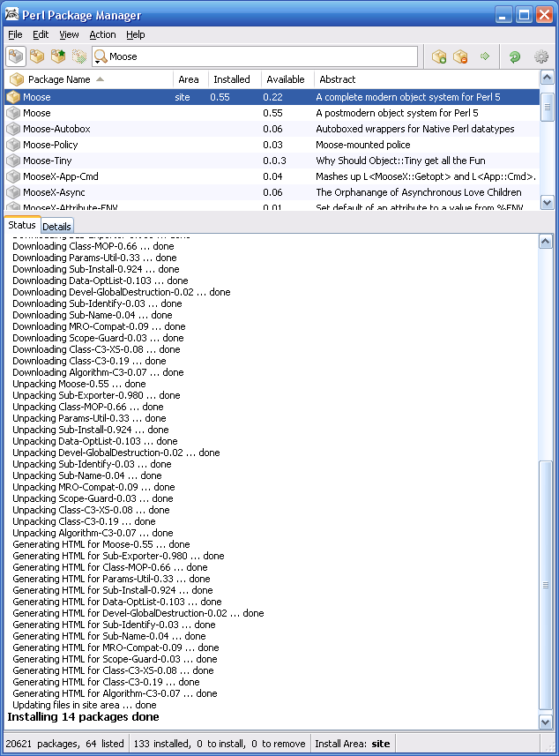Click the abstract 'Moose-mounted police'
The image size is (559, 756).
(363, 145)
